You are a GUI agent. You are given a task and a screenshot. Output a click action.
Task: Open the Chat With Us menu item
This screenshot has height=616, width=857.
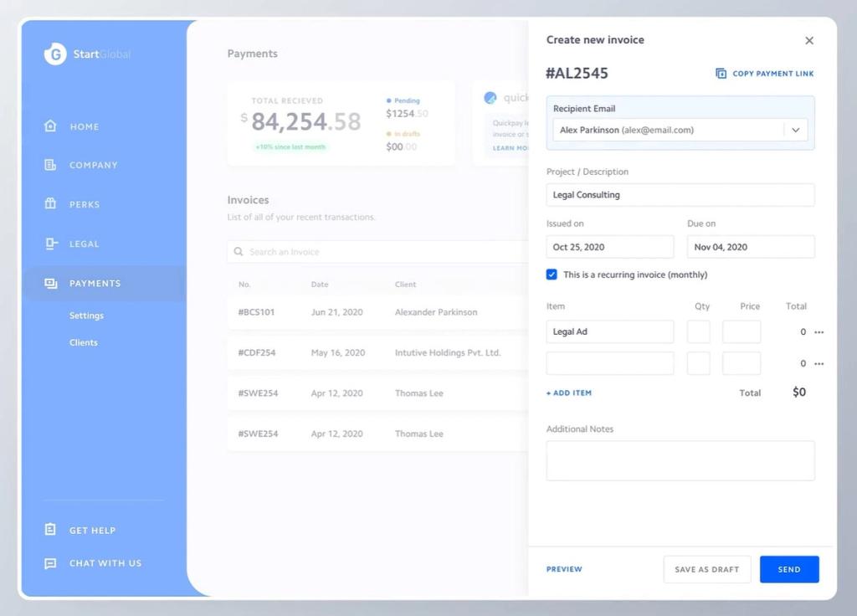coord(105,563)
